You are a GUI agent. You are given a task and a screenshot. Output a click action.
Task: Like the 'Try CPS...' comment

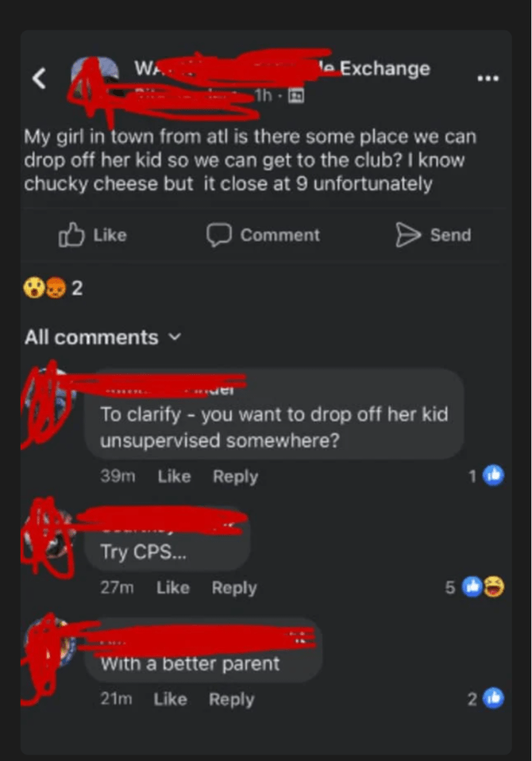[173, 588]
